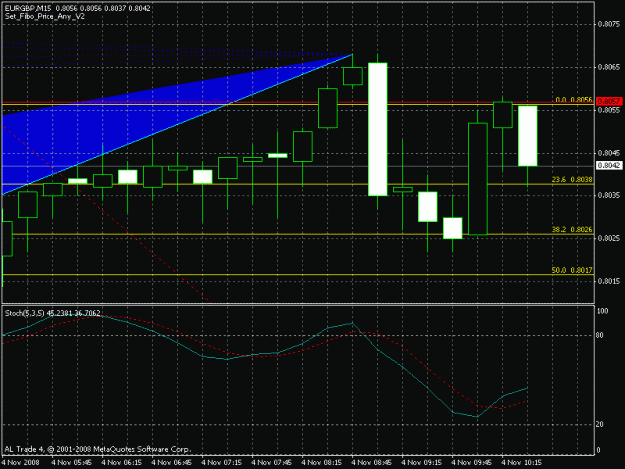Viewport: 625px width, 469px height.
Task: Click the 4 Nov 09:15 time label
Action: pyautogui.click(x=421, y=463)
